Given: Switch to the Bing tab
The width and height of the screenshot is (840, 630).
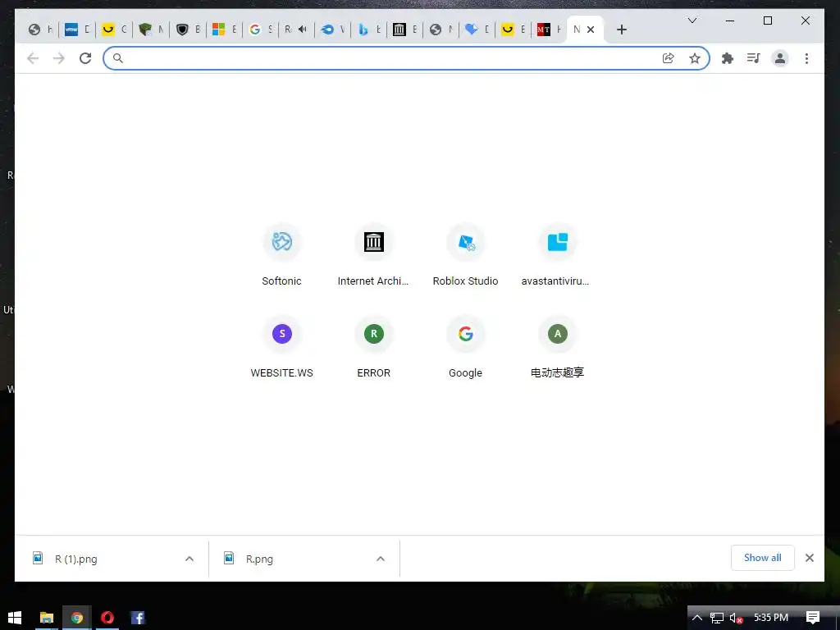Looking at the screenshot, I should click(369, 30).
